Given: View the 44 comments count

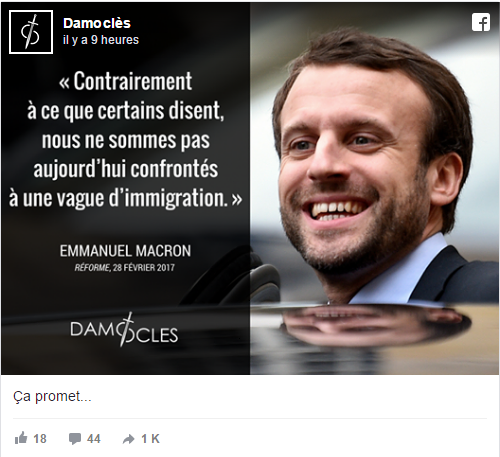Looking at the screenshot, I should [x=94, y=439].
